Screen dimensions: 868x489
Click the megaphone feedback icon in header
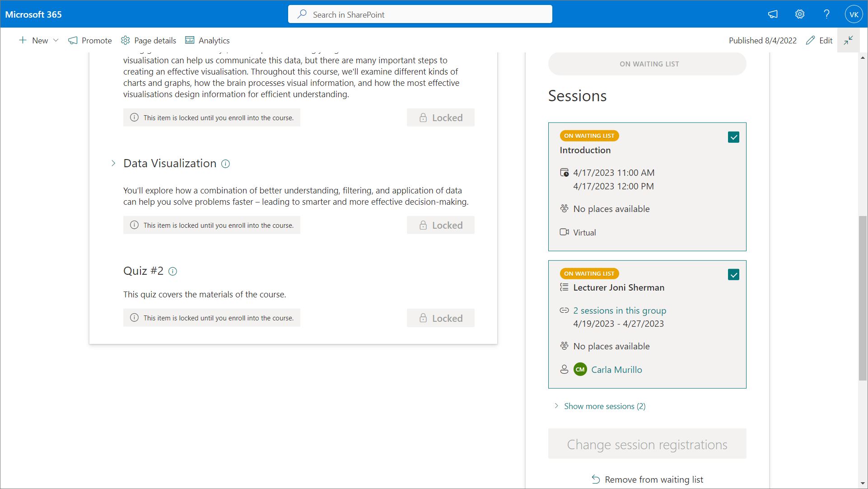pos(773,14)
